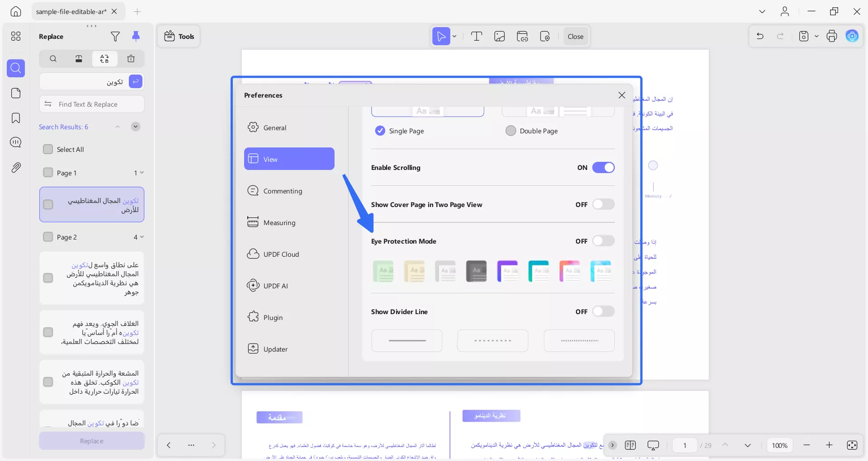Toggle the Eye Protection Mode switch
868x461 pixels.
click(604, 241)
